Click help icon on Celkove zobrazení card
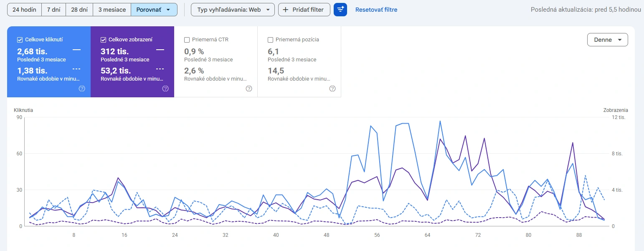The width and height of the screenshot is (644, 251). (x=165, y=89)
